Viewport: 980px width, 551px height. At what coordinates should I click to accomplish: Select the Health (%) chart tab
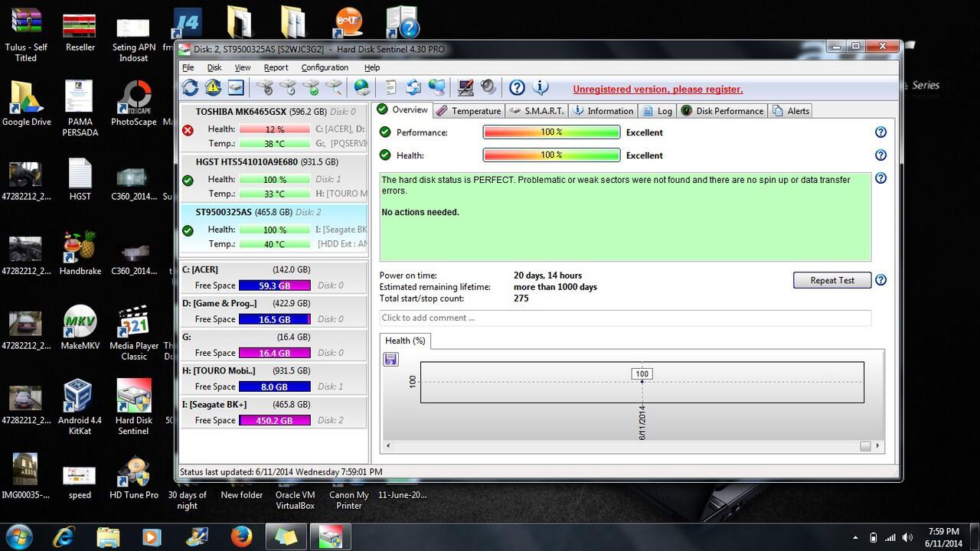click(x=405, y=341)
